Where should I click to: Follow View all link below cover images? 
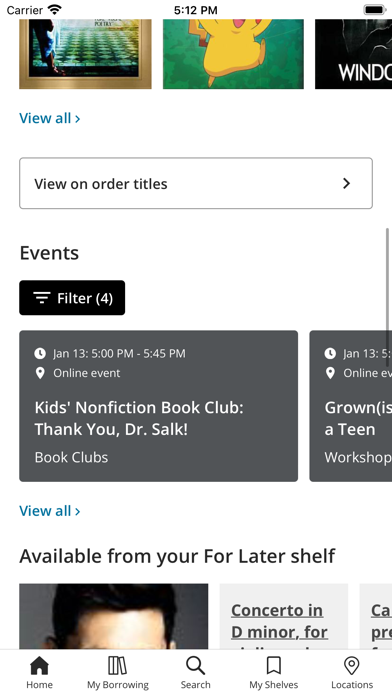click(50, 118)
